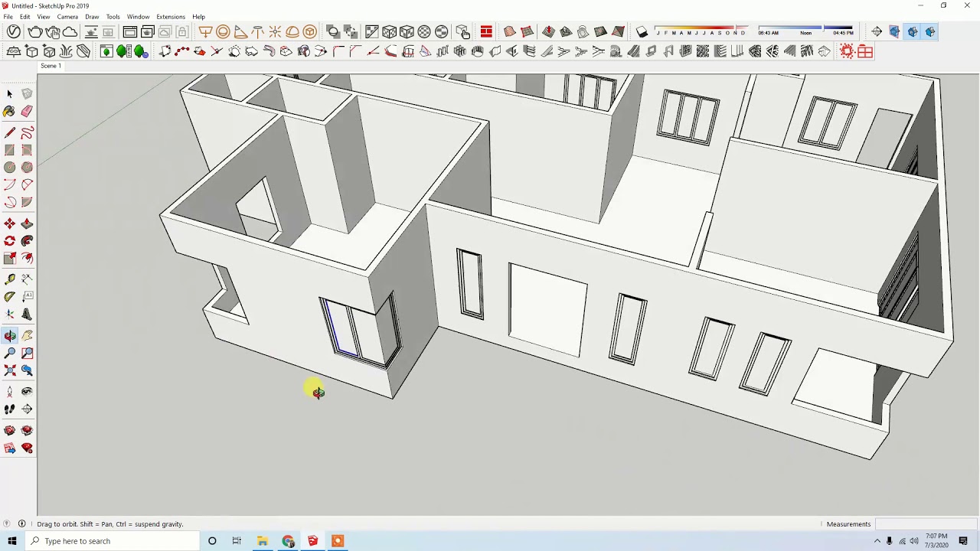Select the Pan hand tool
The height and width of the screenshot is (551, 980).
click(27, 336)
